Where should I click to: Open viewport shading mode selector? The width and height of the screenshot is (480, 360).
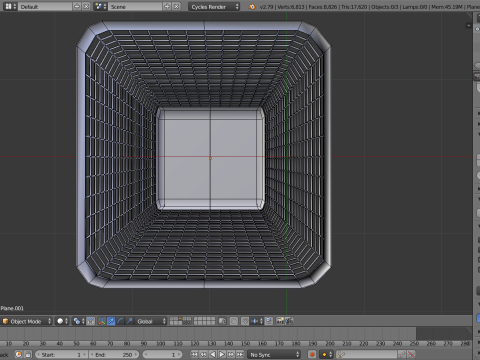62,321
